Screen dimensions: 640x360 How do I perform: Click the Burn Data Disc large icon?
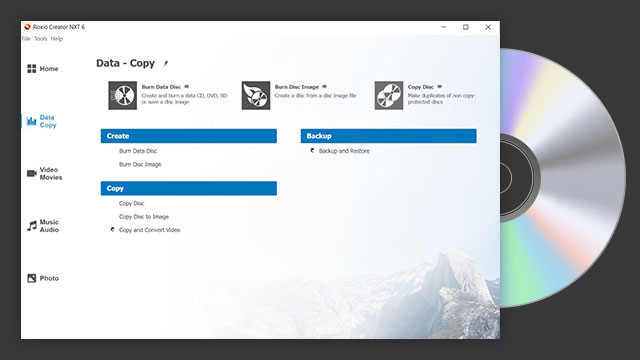[122, 96]
